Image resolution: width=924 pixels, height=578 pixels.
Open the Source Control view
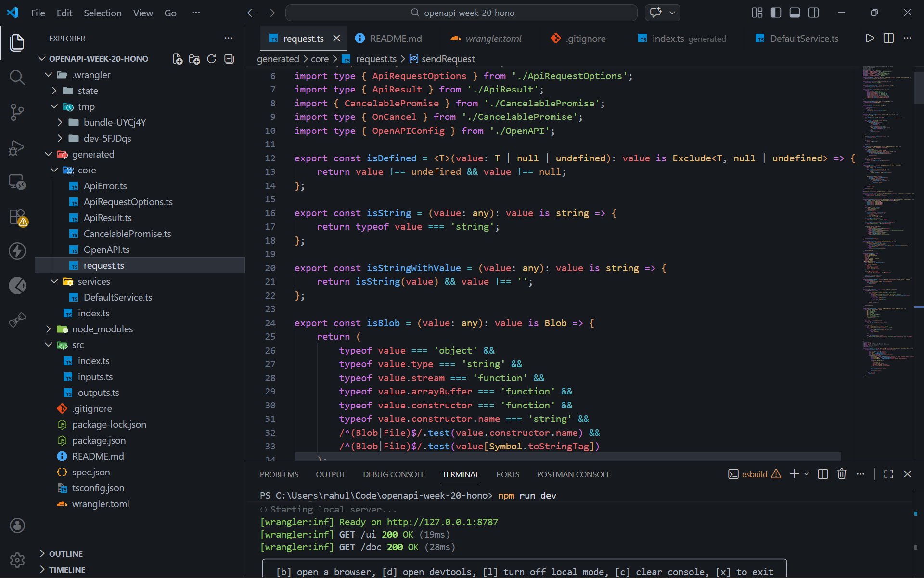coord(17,112)
